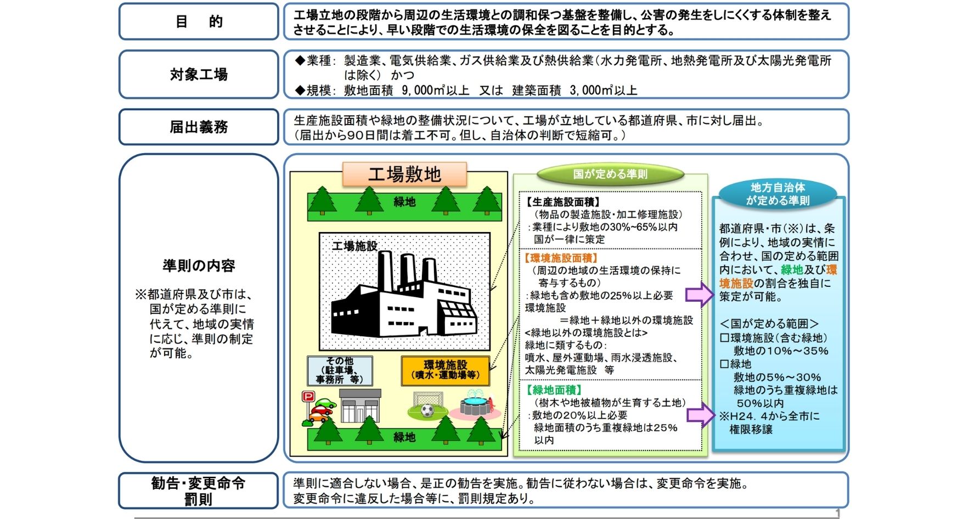
Task: Click the blue 地方自治体が定める準則 header
Action: point(778,194)
